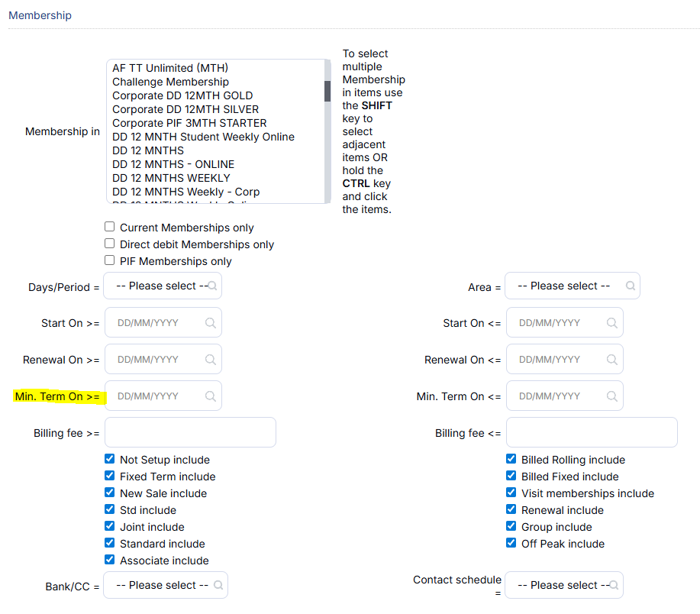
Task: Uncheck Joint include option
Action: click(x=109, y=526)
